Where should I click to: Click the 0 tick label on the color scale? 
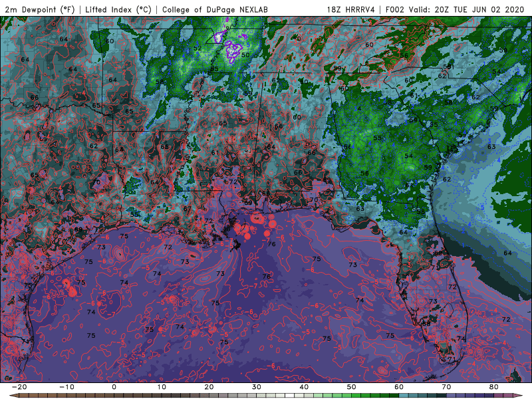114,387
